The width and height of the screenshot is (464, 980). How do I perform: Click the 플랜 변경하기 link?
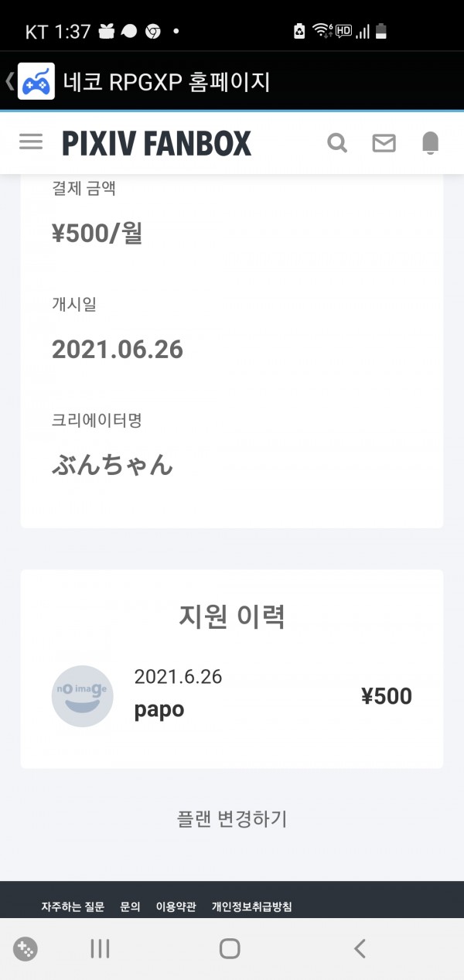coord(232,819)
